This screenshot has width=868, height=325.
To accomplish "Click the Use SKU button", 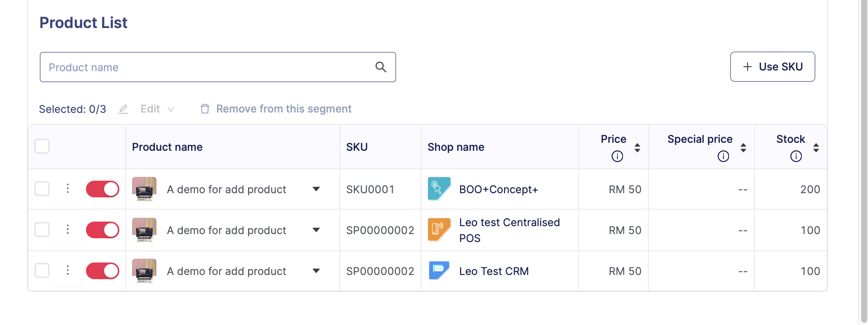I will click(772, 67).
